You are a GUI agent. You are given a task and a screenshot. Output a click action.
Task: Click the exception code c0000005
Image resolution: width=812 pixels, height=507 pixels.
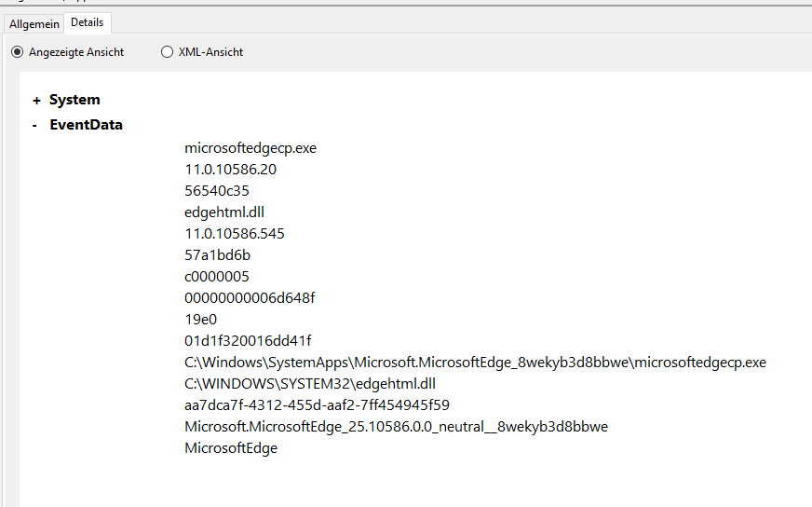pos(216,277)
